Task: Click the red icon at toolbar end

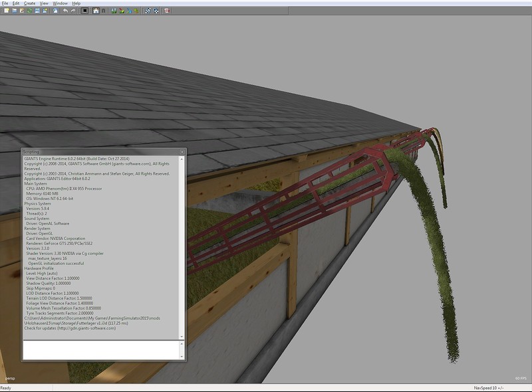Action: tap(166, 11)
